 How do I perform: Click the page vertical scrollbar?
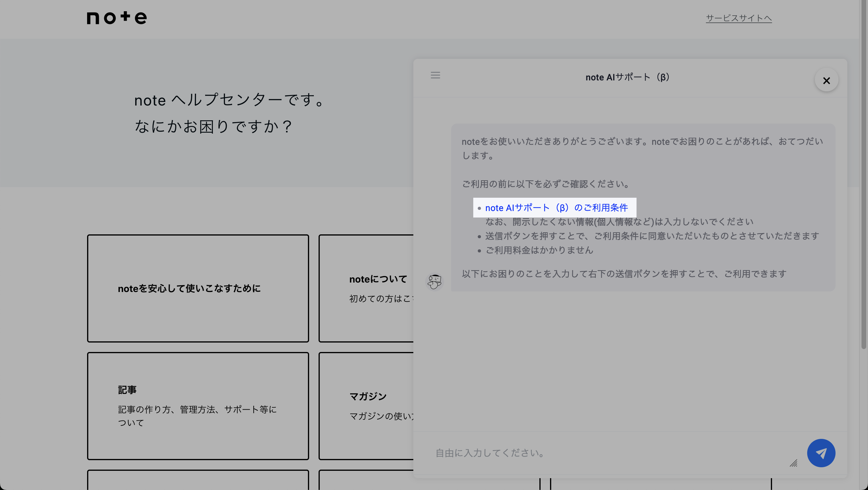click(864, 174)
